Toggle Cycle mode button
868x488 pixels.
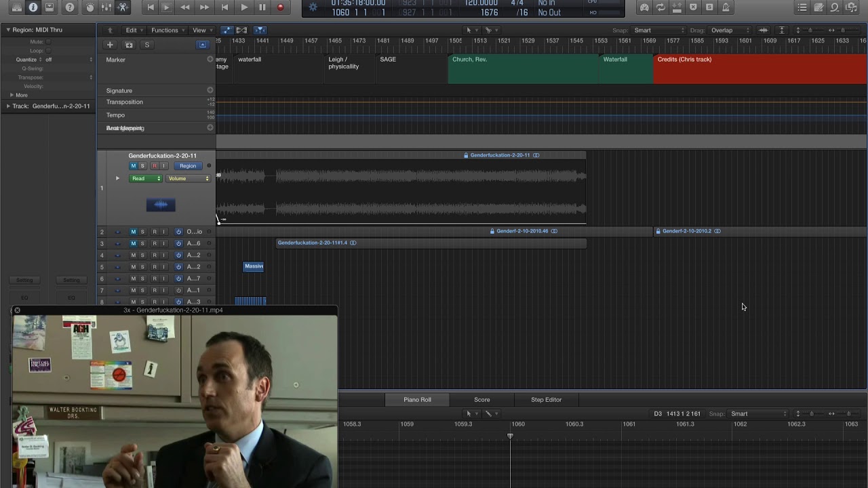(x=660, y=7)
